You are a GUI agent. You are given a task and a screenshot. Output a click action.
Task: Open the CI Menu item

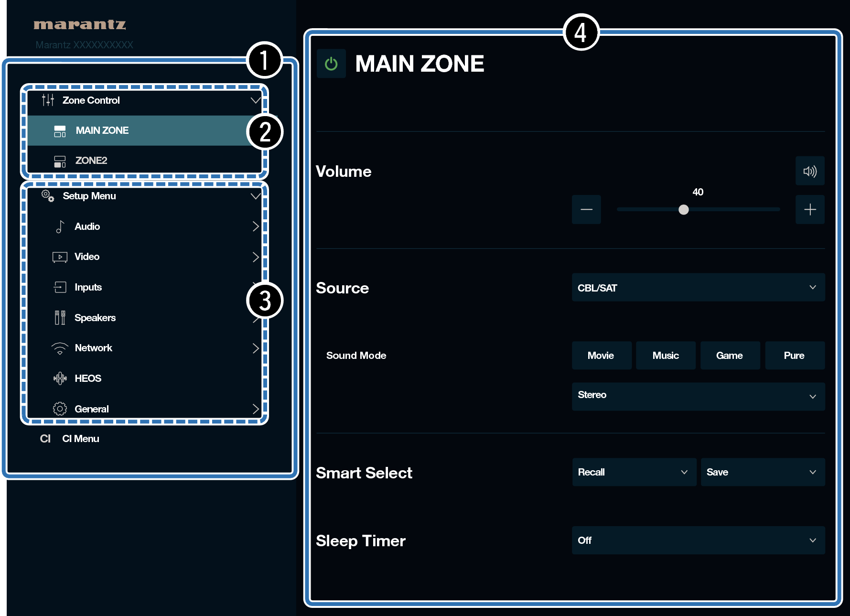(x=80, y=439)
